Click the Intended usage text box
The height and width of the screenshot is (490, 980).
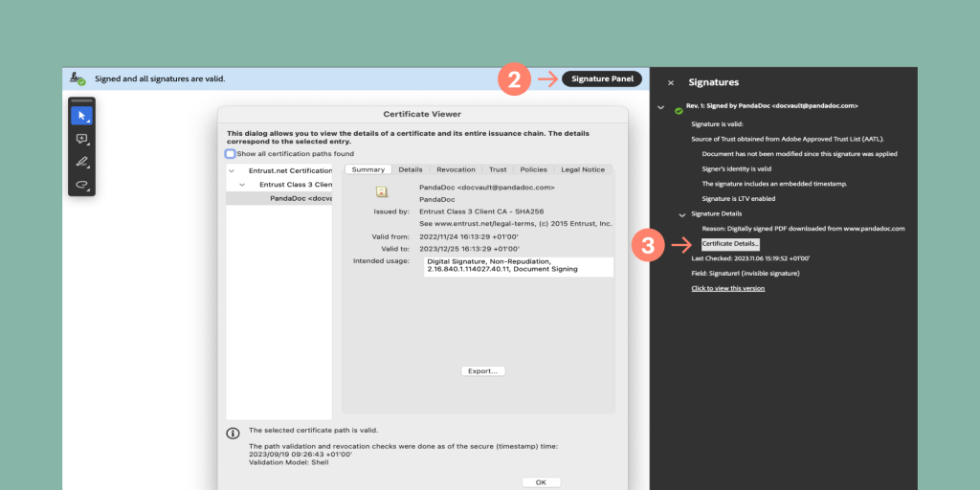click(x=518, y=267)
